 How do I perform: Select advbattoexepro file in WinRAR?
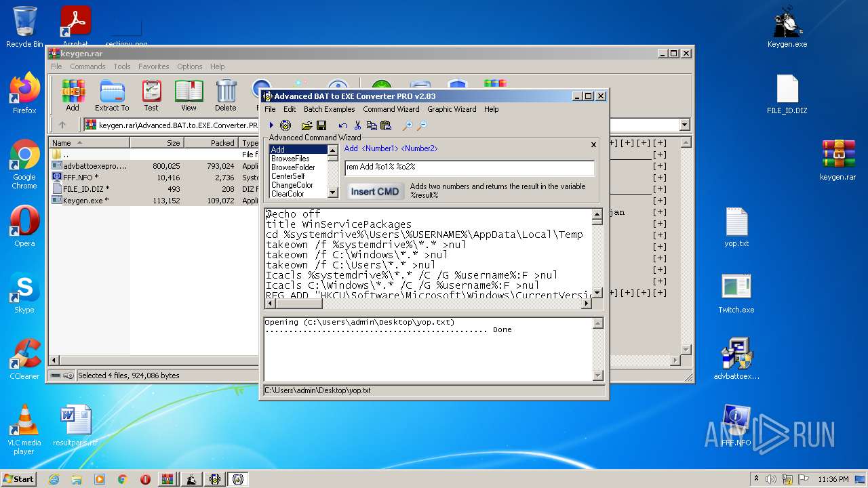pyautogui.click(x=153, y=166)
